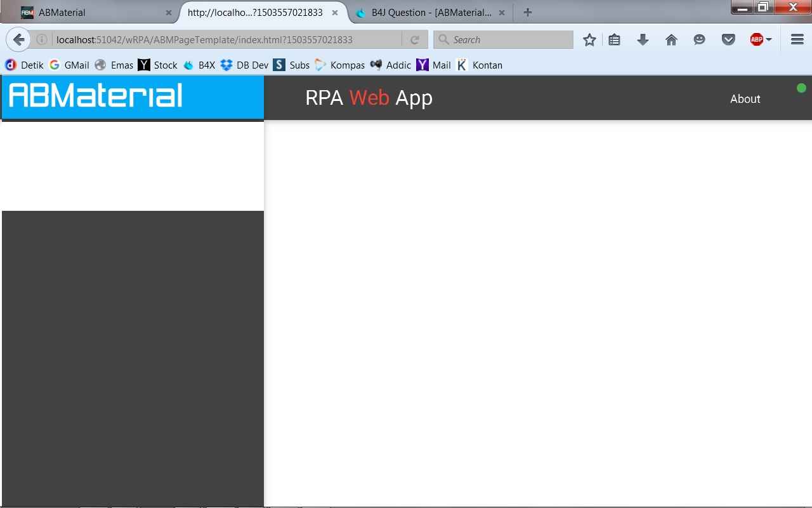Open the About link in the navbar
The height and width of the screenshot is (508, 812).
(x=745, y=98)
